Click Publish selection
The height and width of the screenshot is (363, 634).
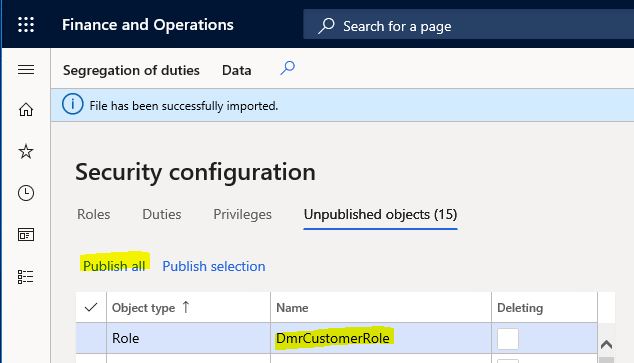coord(214,266)
